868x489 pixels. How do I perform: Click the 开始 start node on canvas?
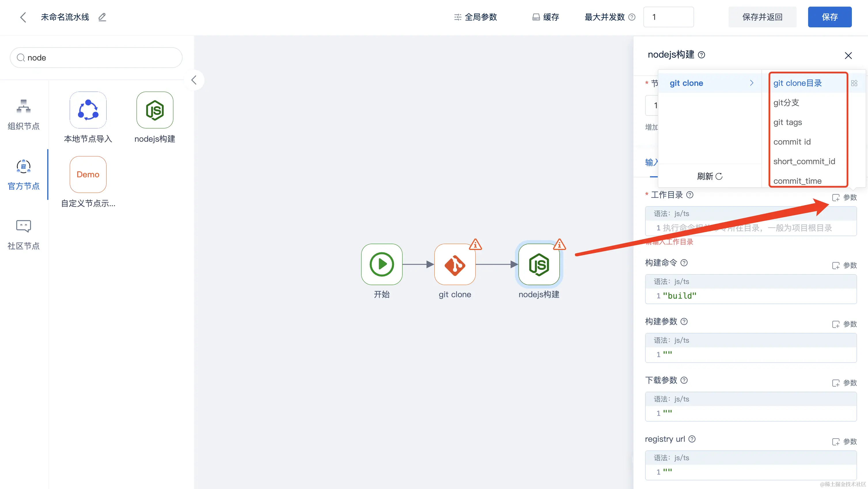pos(381,265)
